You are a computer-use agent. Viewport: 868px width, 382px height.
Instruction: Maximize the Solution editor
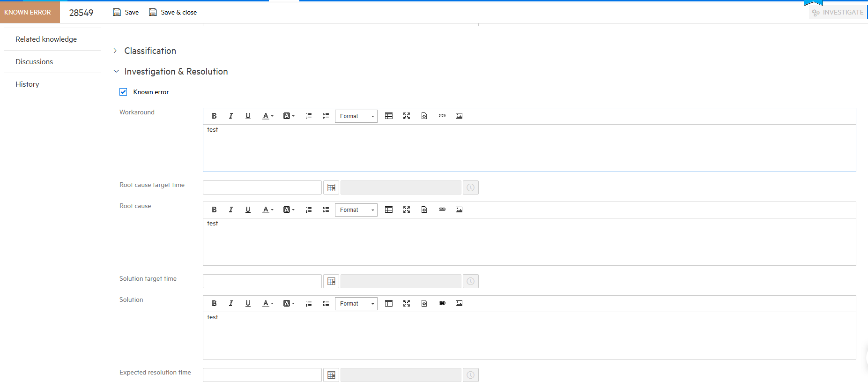click(x=407, y=303)
